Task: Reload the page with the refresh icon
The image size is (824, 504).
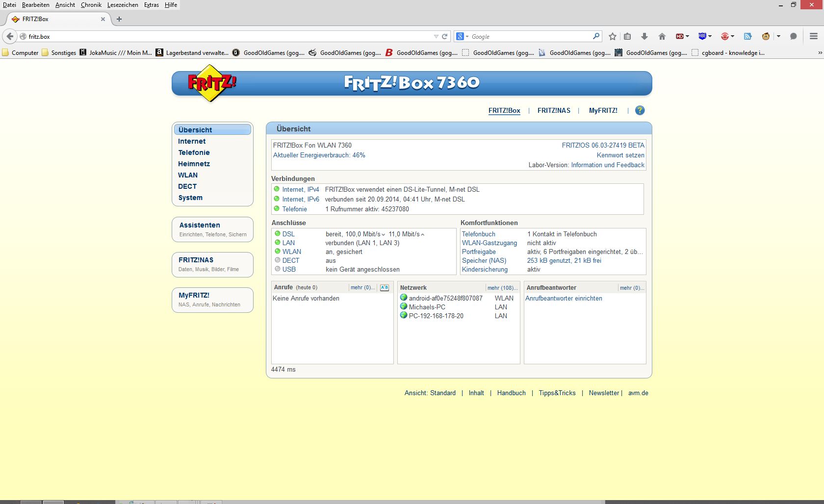Action: pos(445,36)
